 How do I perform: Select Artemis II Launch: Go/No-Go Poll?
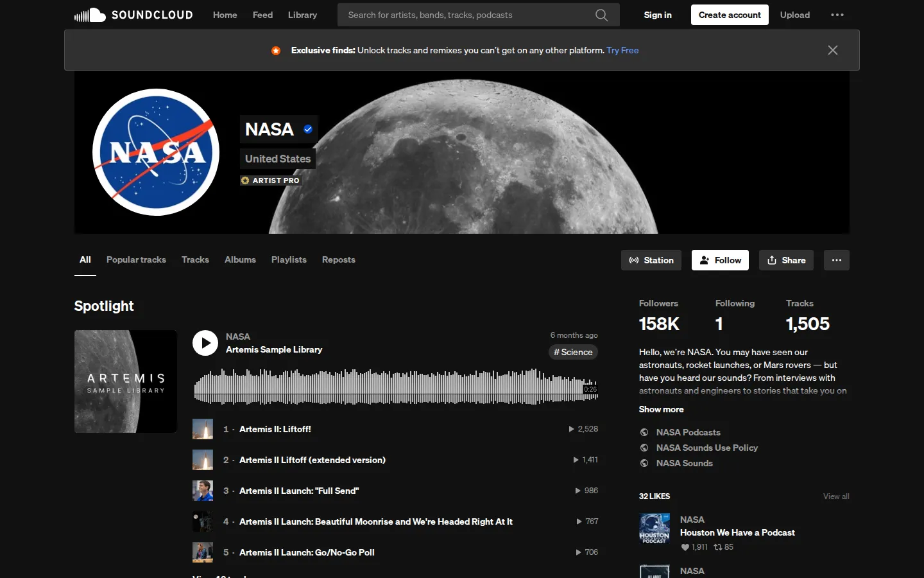click(307, 552)
